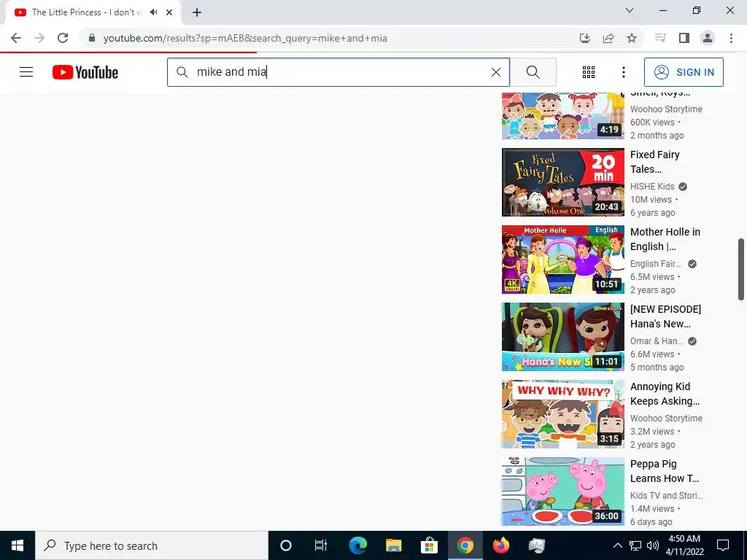
Task: Open the taskbar clock and date
Action: [x=684, y=545]
